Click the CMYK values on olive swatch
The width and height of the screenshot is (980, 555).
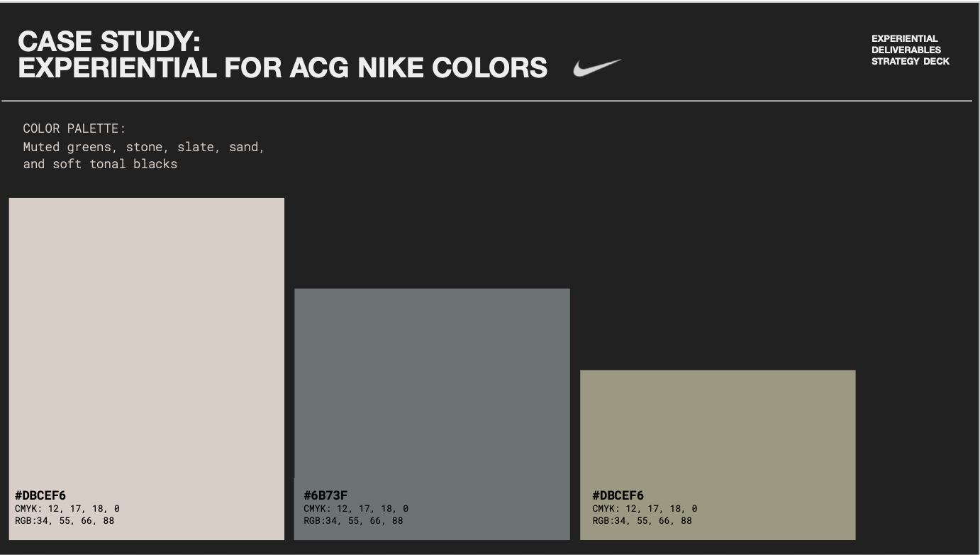(645, 509)
